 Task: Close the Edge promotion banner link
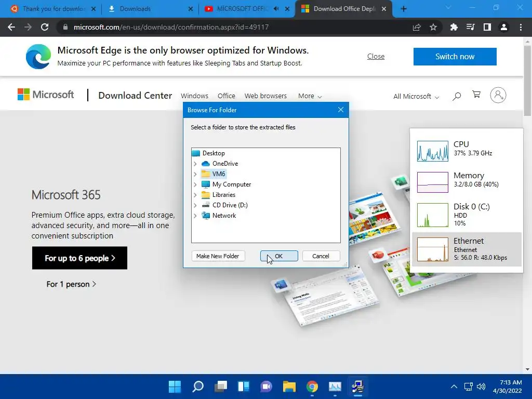[376, 56]
